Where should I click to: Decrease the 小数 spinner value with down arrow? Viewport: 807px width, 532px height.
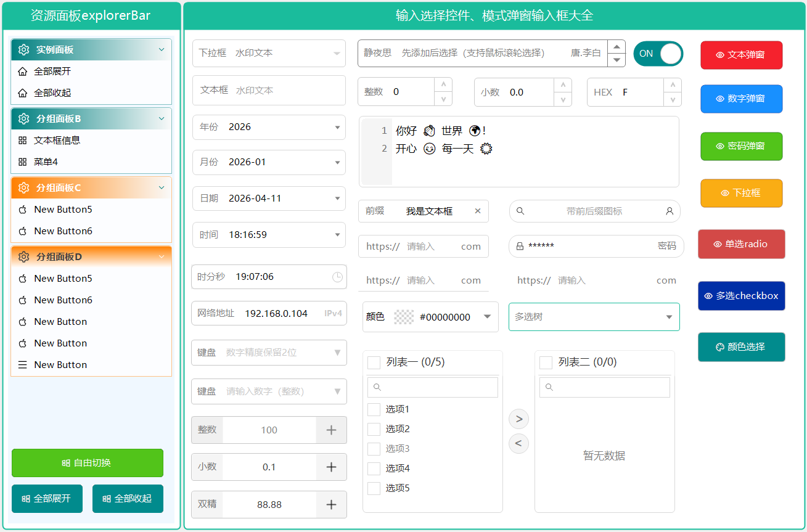pos(562,99)
